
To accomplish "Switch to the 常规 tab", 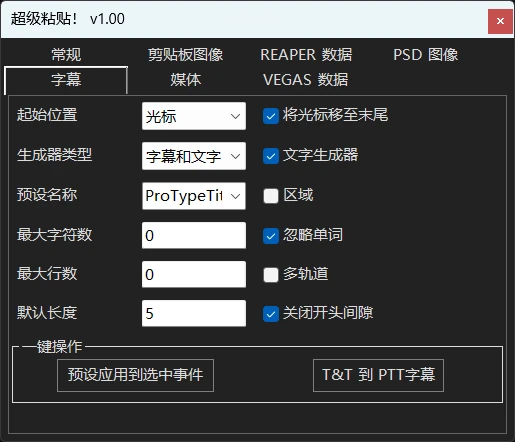I will point(66,55).
